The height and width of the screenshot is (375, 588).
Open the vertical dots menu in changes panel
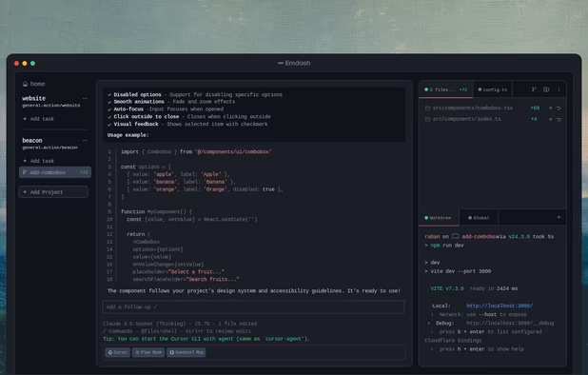pos(559,89)
